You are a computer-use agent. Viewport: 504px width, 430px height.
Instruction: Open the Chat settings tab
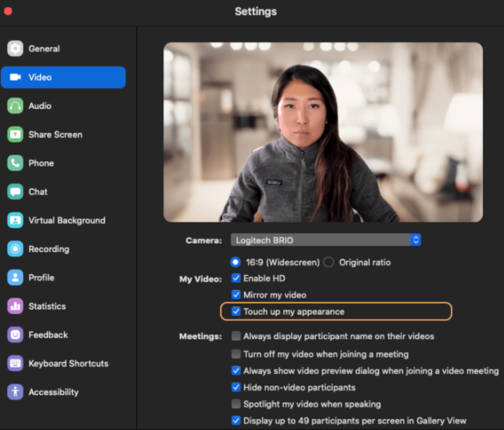[63, 191]
